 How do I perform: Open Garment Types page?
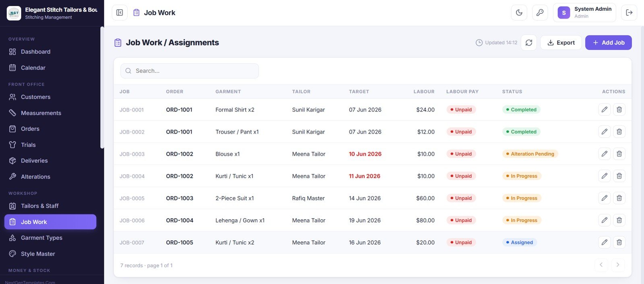click(50, 238)
